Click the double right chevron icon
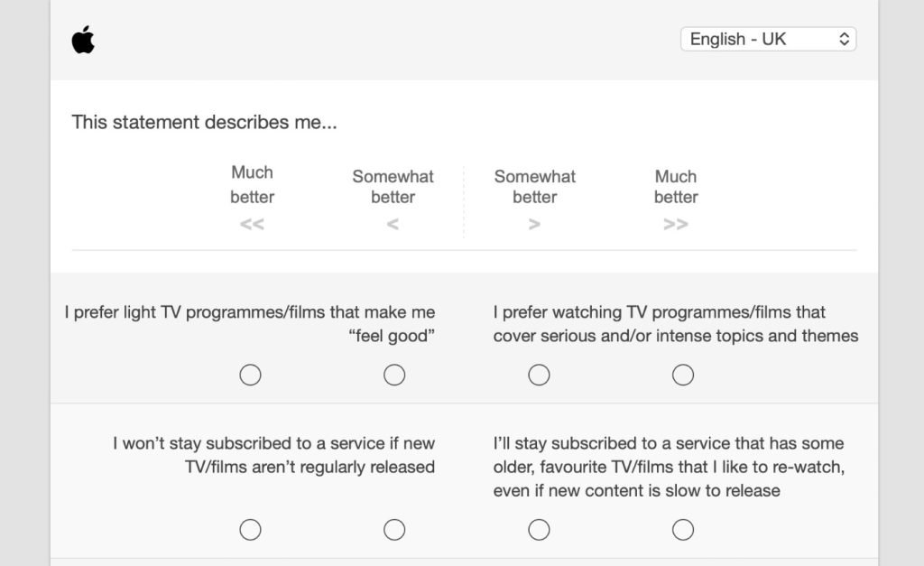 pyautogui.click(x=676, y=225)
